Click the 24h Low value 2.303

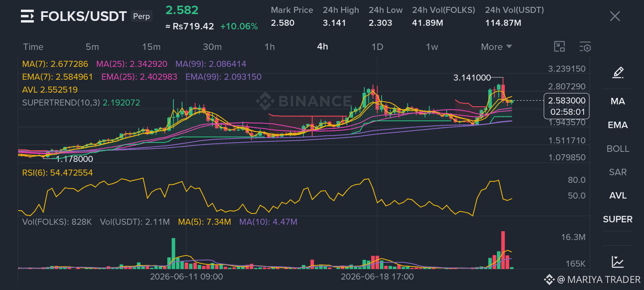pos(380,23)
